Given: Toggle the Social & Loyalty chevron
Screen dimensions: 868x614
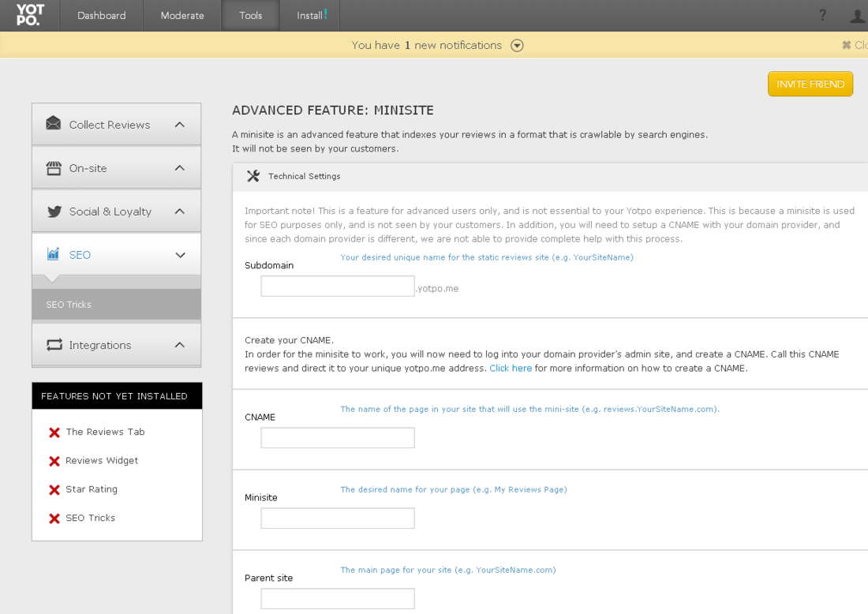Looking at the screenshot, I should [x=179, y=211].
